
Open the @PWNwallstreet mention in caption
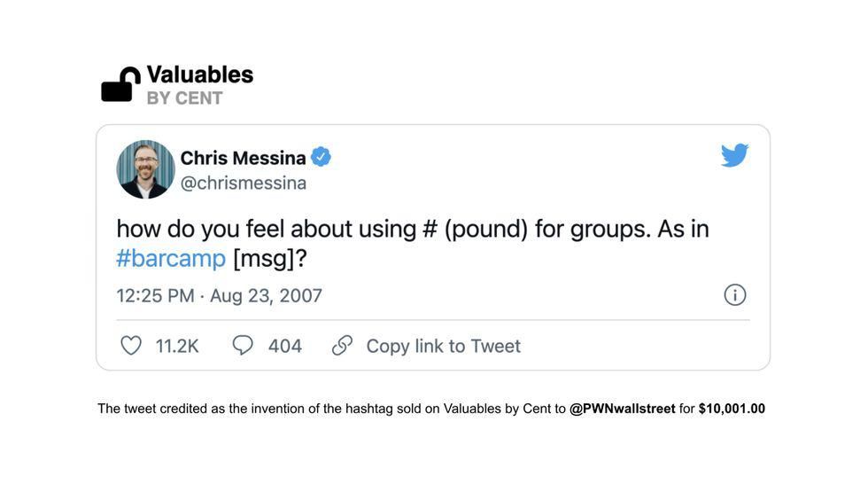[x=622, y=409]
